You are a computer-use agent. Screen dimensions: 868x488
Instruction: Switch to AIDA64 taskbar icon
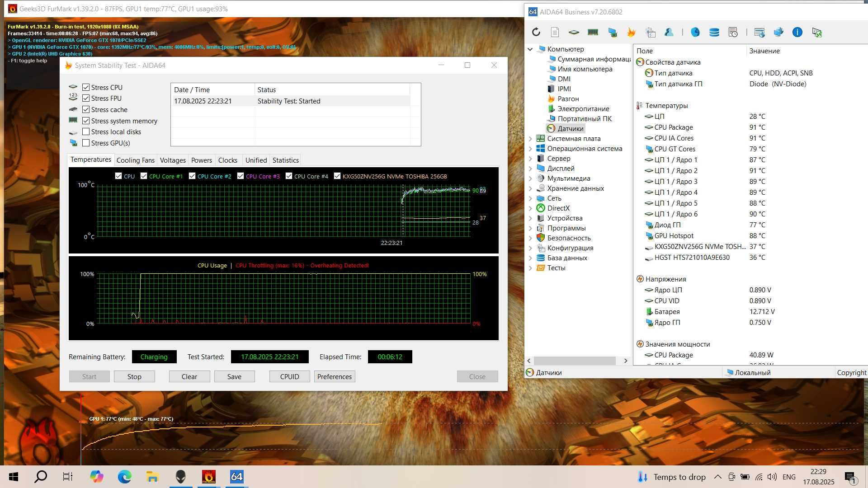(237, 477)
